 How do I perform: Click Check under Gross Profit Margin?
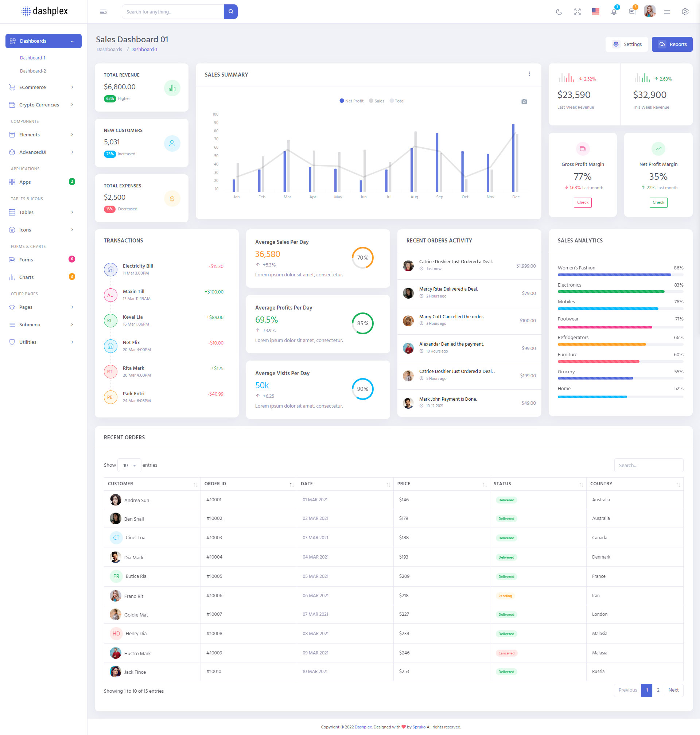pyautogui.click(x=583, y=203)
